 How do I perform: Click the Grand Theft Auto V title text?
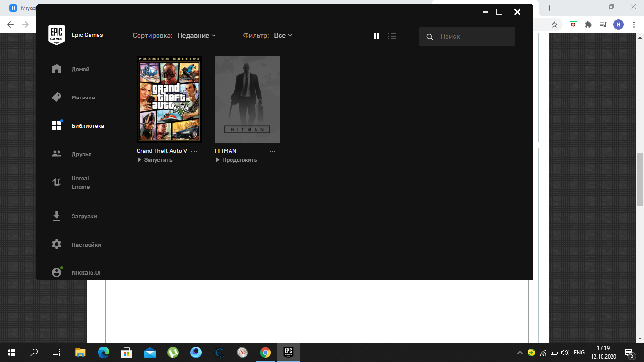tap(162, 151)
